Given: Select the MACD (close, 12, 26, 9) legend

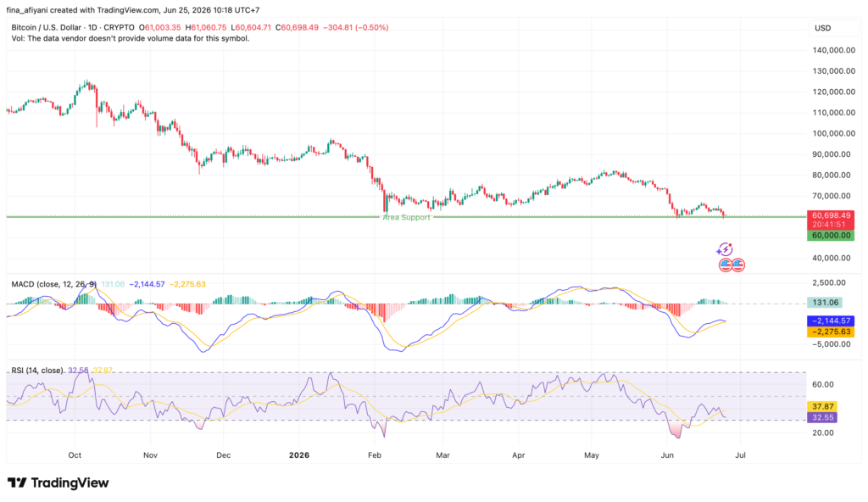Looking at the screenshot, I should pyautogui.click(x=53, y=284).
